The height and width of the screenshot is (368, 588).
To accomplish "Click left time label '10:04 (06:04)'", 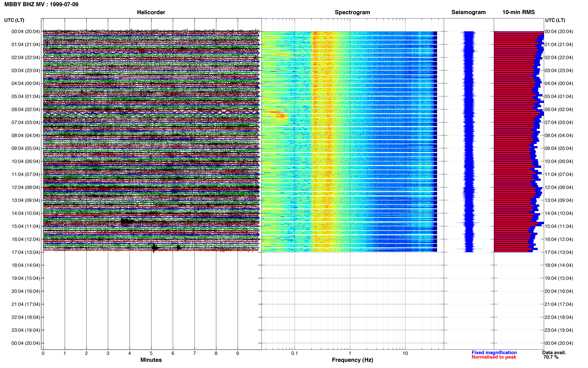I will (x=26, y=161).
